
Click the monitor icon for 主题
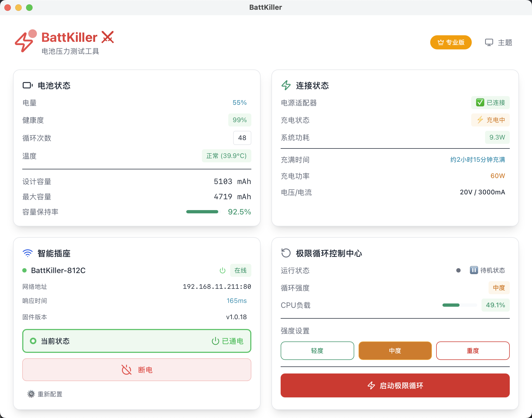click(x=489, y=43)
